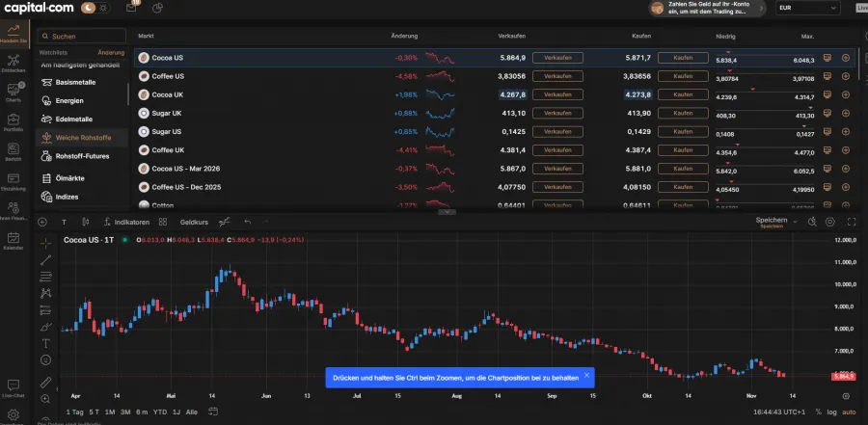Click the Suchen search field
The height and width of the screenshot is (425, 868).
81,36
